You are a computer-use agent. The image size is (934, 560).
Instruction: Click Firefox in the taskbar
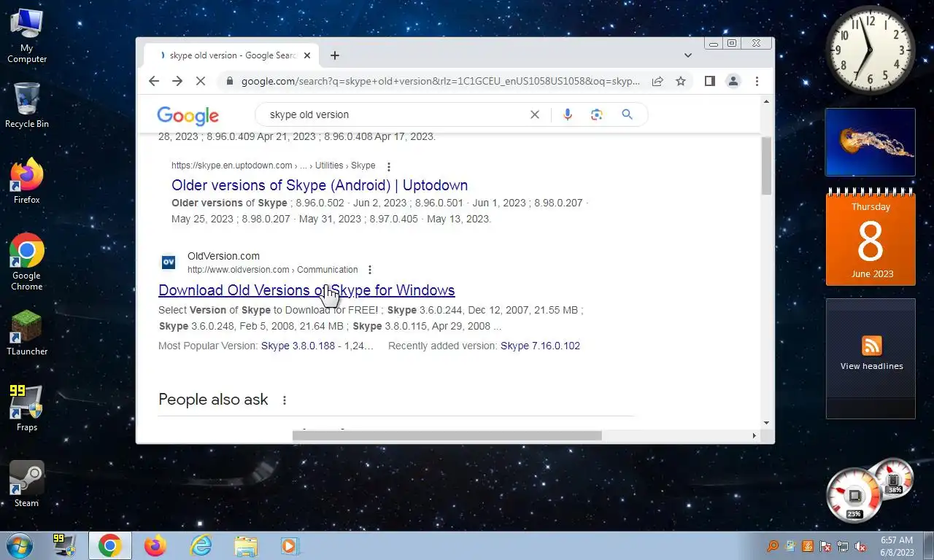[155, 545]
